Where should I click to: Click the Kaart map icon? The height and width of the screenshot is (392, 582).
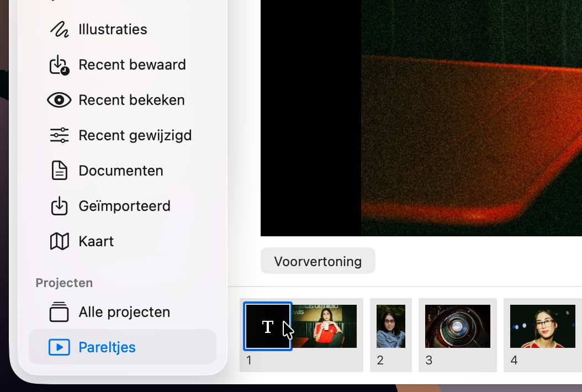coord(60,241)
